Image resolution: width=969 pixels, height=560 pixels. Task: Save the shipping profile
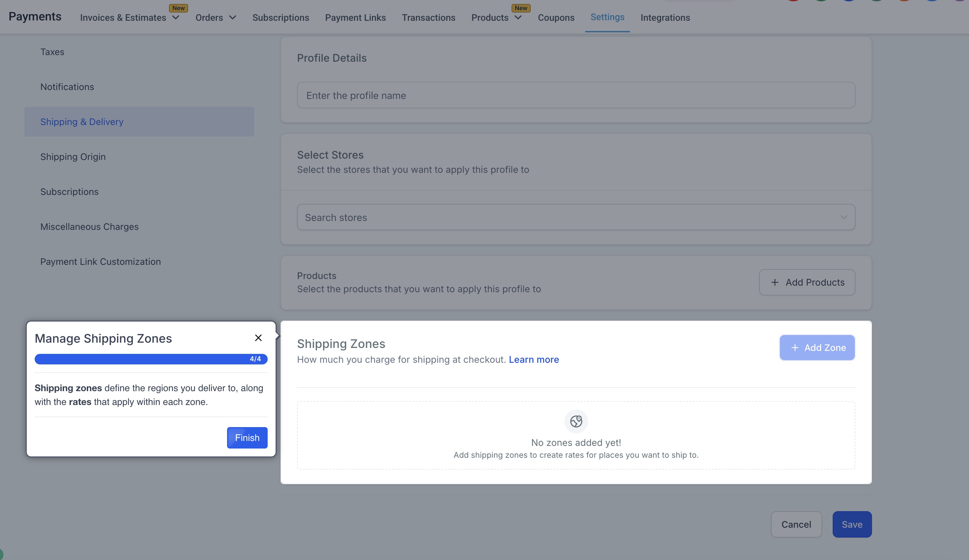[852, 524]
